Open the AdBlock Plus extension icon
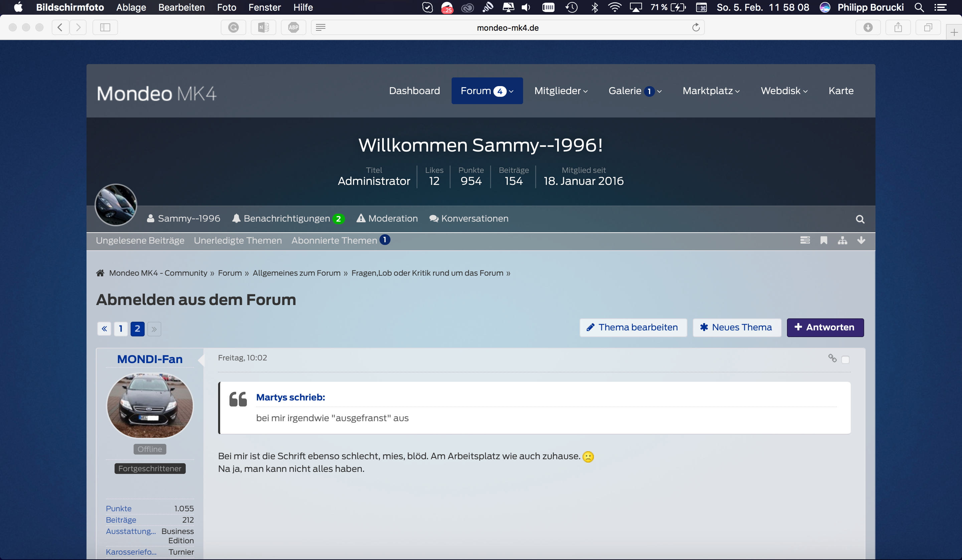This screenshot has width=962, height=560. (x=293, y=27)
